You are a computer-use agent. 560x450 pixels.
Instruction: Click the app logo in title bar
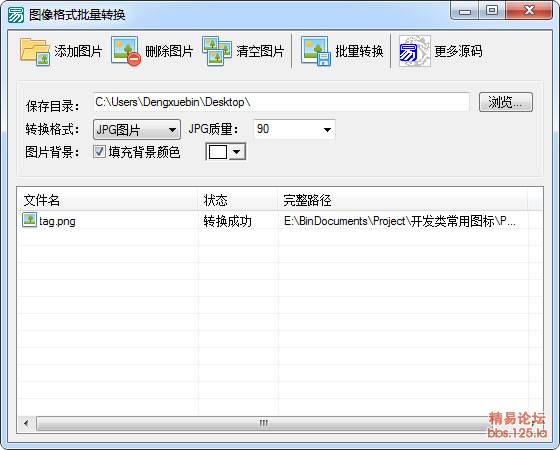(16, 15)
